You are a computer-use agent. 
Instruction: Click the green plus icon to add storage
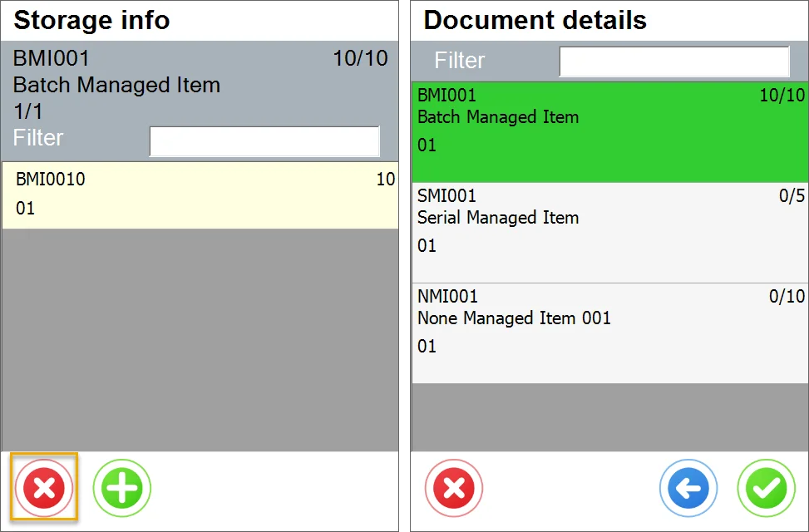click(x=121, y=488)
